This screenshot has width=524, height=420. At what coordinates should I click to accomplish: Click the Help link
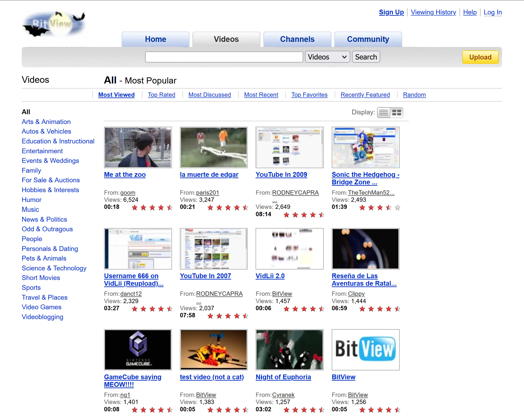[470, 12]
